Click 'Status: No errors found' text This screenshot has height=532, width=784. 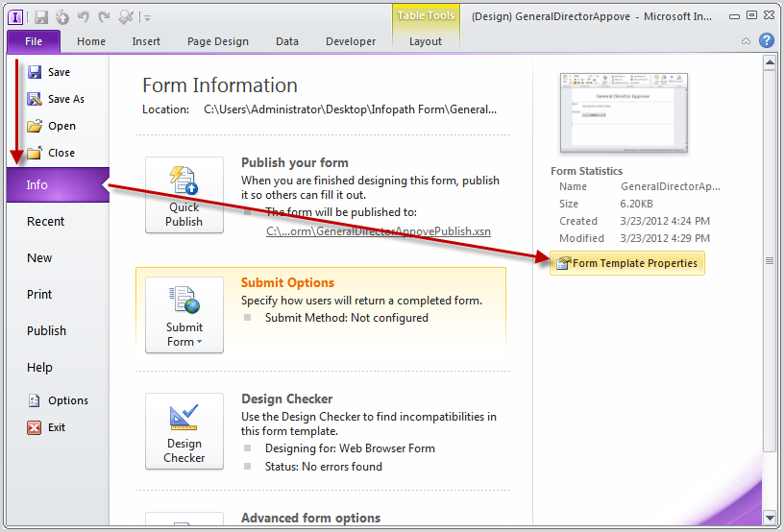coord(324,467)
